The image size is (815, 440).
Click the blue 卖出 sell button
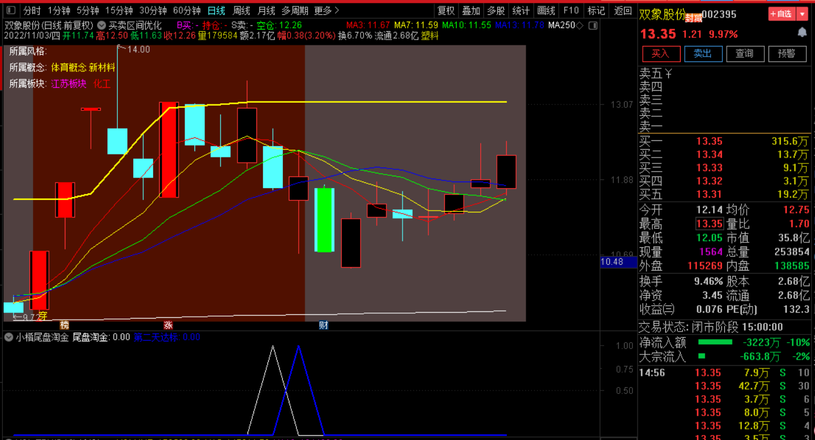pyautogui.click(x=702, y=53)
